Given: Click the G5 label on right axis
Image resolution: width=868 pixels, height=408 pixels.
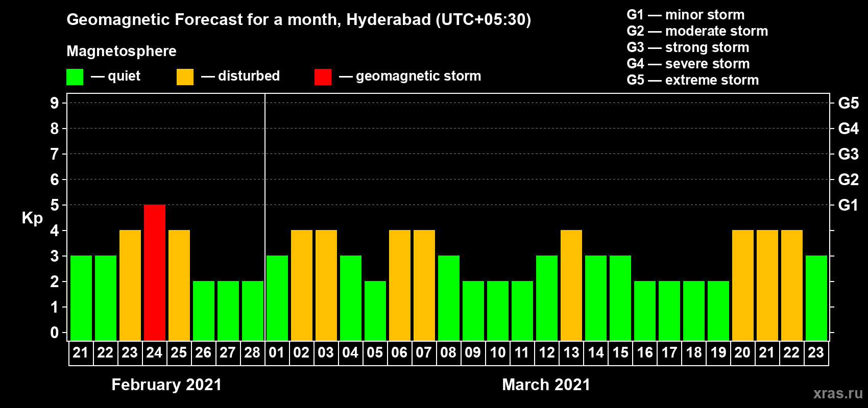Looking at the screenshot, I should (849, 103).
